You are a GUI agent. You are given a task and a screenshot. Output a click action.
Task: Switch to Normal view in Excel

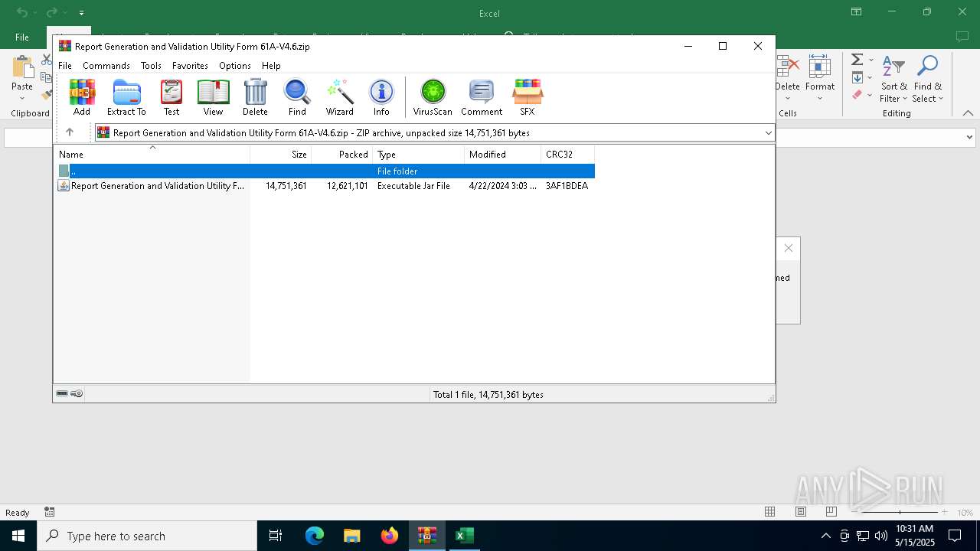point(770,512)
